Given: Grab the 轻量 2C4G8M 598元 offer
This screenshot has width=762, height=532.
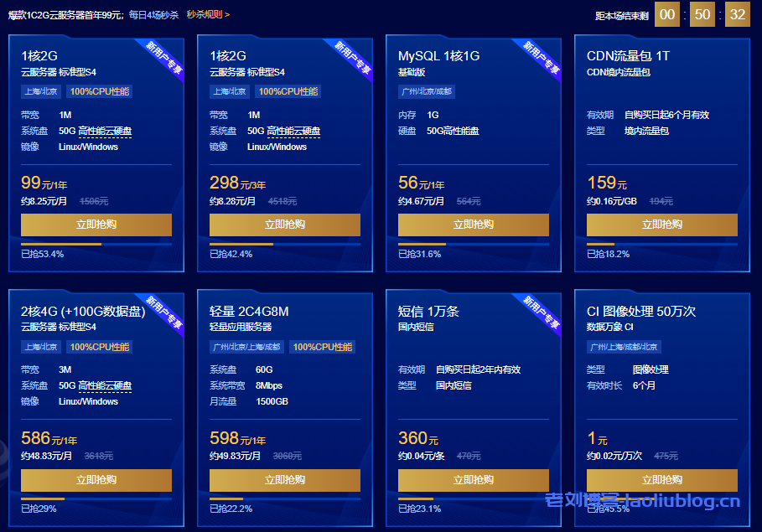Looking at the screenshot, I should (x=285, y=480).
